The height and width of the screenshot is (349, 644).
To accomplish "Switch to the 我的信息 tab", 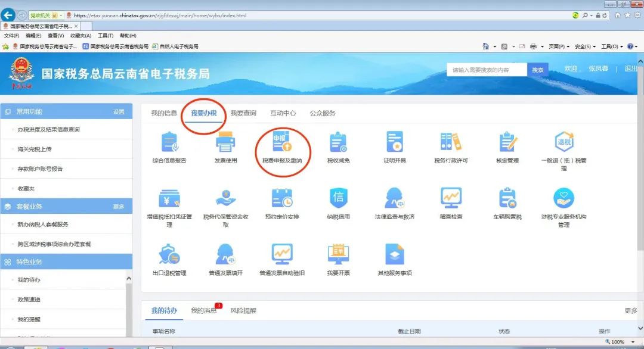I will [164, 113].
